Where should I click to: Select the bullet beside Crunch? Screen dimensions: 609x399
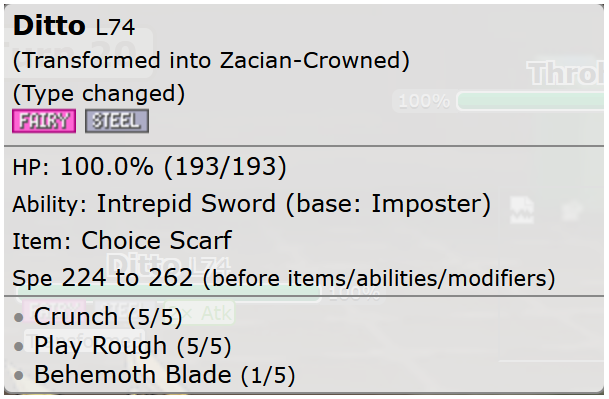coord(18,317)
